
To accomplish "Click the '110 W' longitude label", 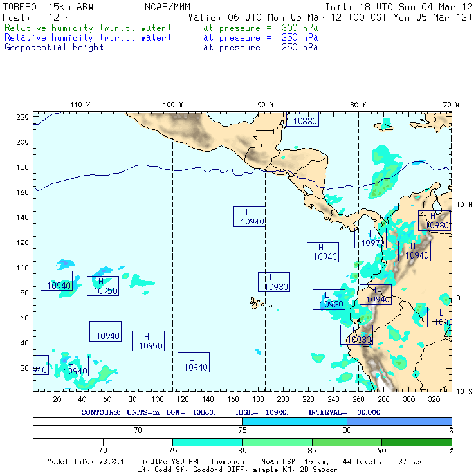I will [80, 105].
